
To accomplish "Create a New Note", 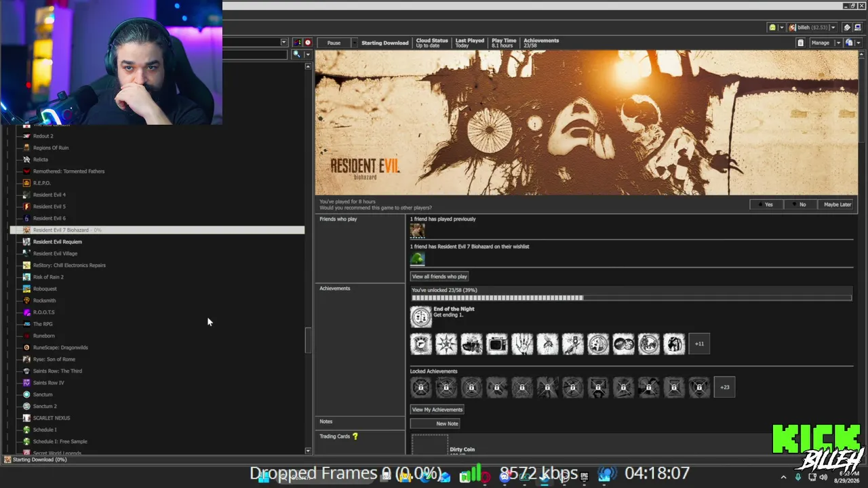I will (x=435, y=424).
